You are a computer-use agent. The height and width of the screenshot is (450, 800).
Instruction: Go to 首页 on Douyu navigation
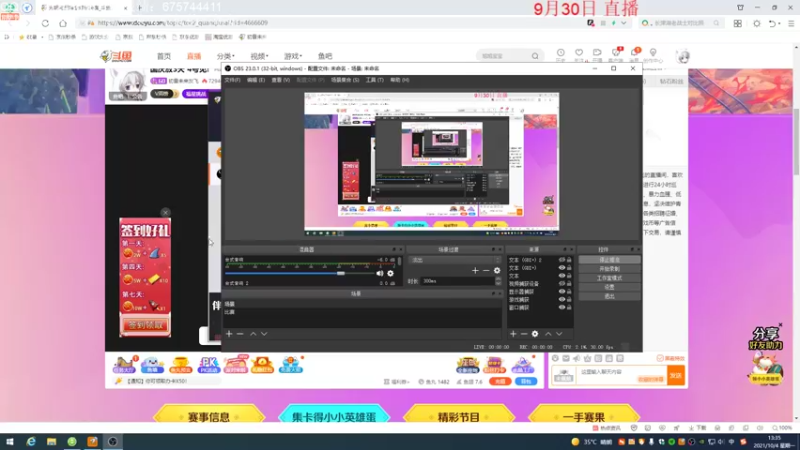tap(164, 56)
